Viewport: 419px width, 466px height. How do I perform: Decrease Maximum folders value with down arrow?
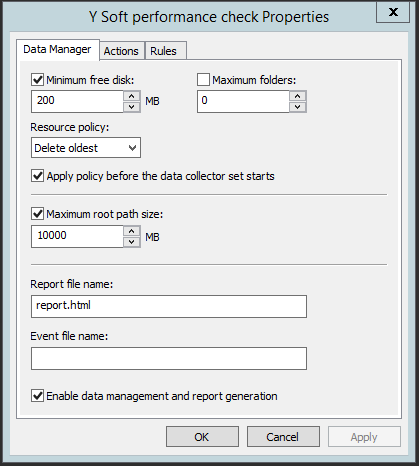coord(298,107)
